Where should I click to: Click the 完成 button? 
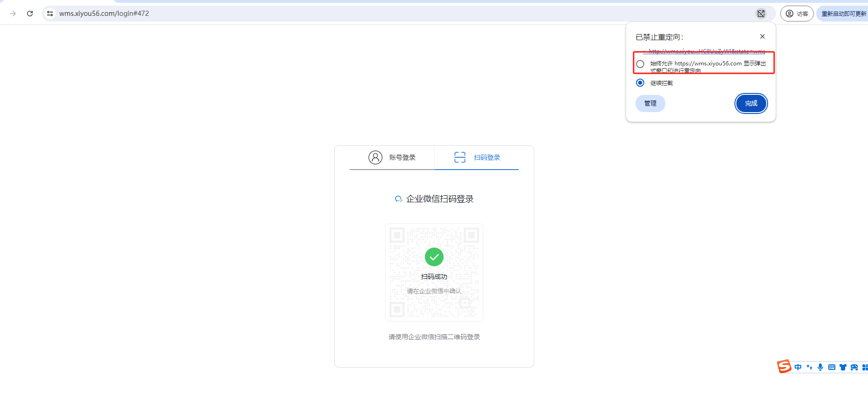[751, 103]
